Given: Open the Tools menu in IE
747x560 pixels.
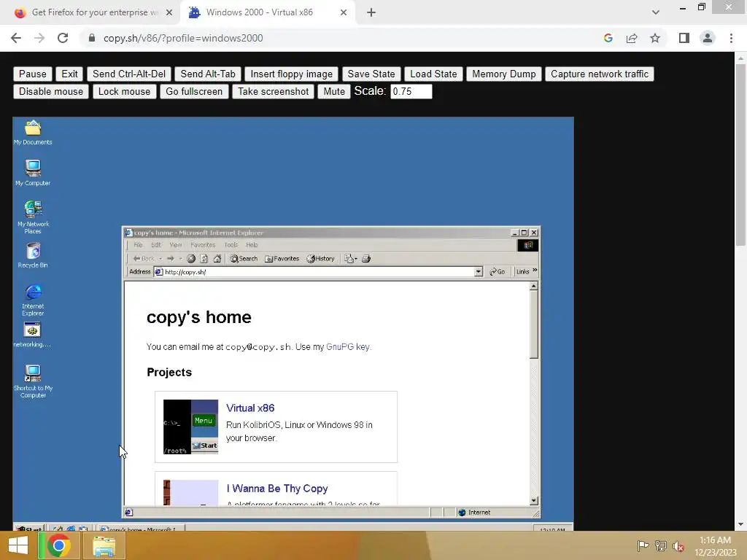Looking at the screenshot, I should (231, 245).
